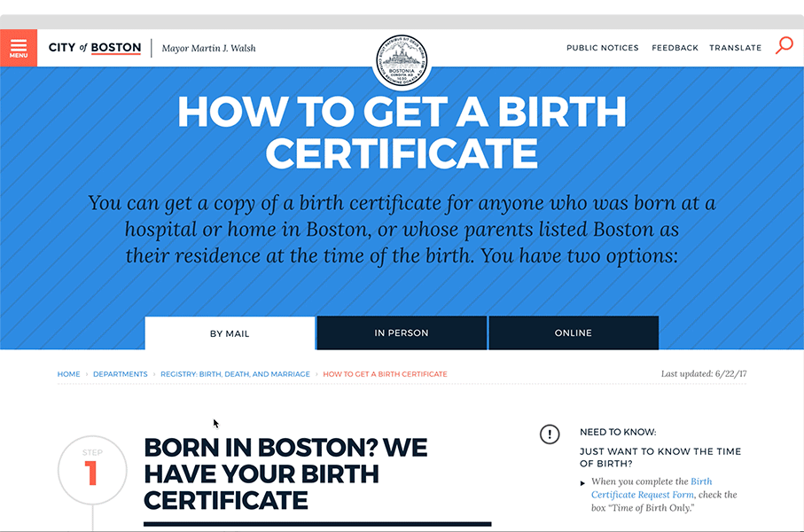Open the orange hamburger Menu button
This screenshot has height=532, width=804.
[19, 48]
